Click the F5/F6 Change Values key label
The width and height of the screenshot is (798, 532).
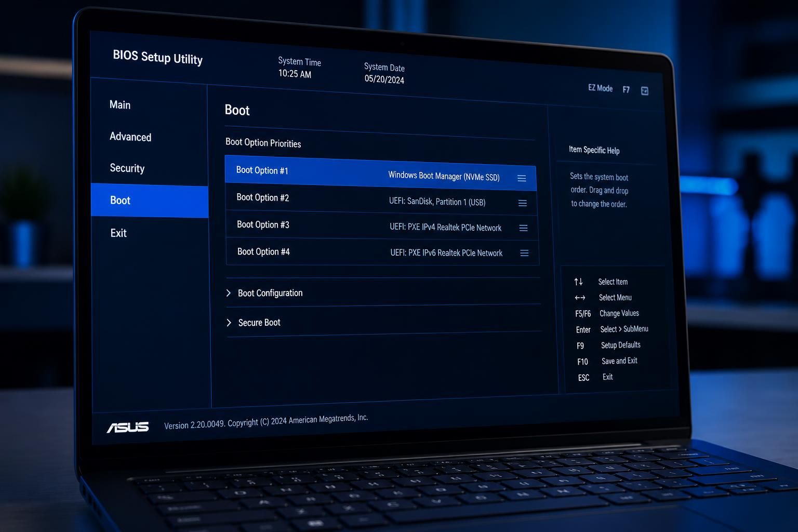(583, 314)
